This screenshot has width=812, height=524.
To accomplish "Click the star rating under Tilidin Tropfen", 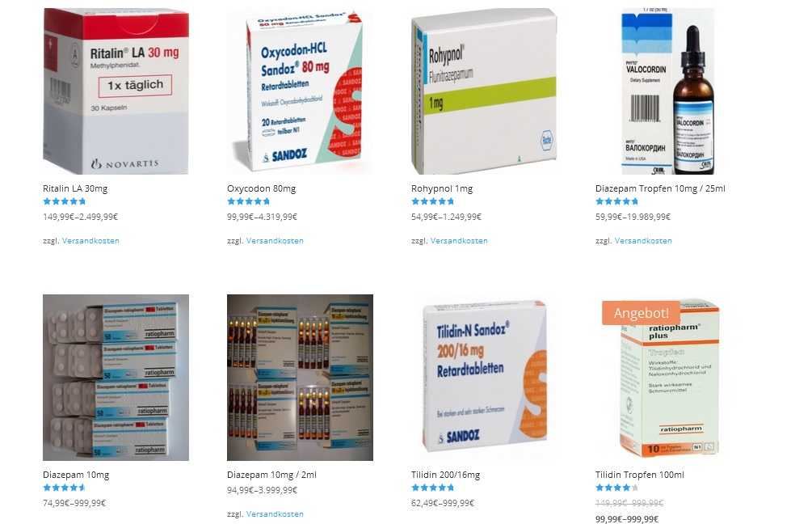I will pyautogui.click(x=616, y=488).
